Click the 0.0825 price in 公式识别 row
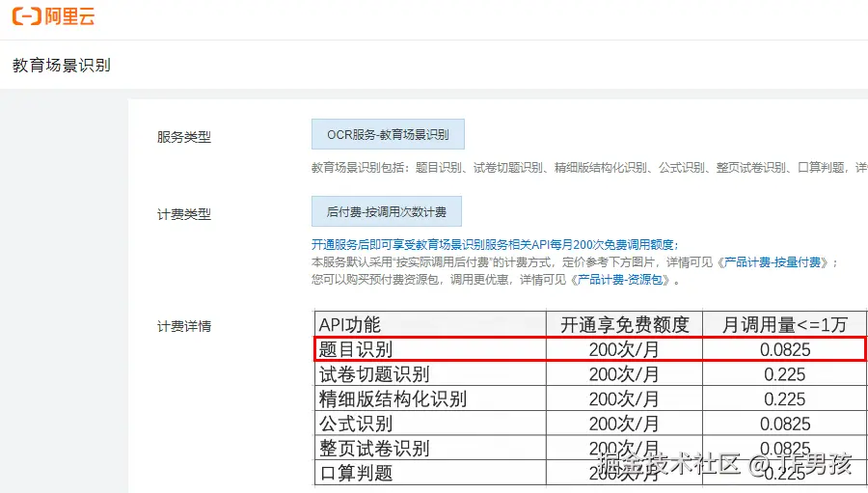This screenshot has height=493, width=868. tap(785, 424)
